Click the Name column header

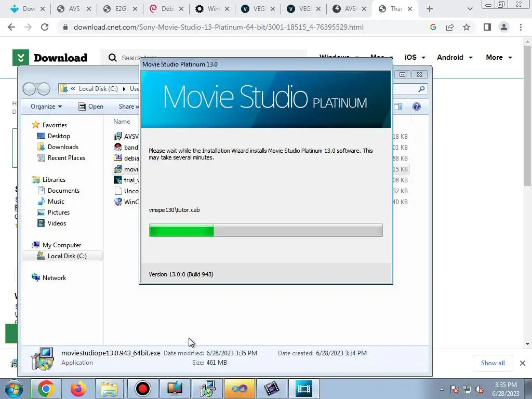(x=122, y=122)
